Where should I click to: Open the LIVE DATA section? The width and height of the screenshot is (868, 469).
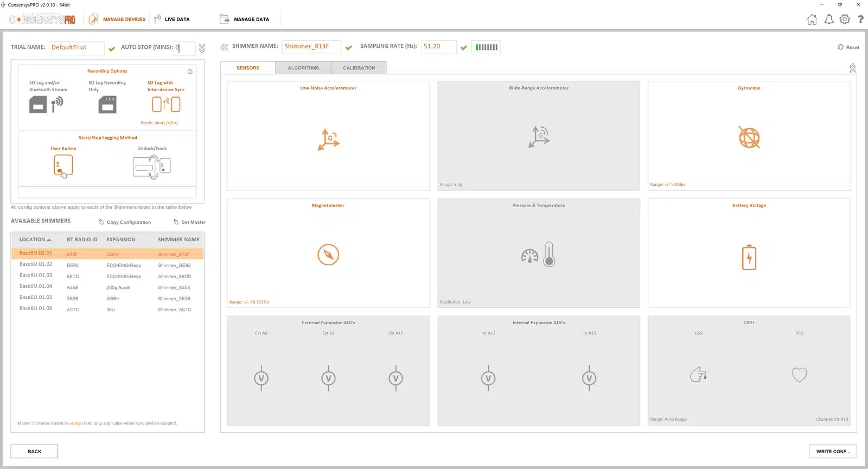click(172, 20)
